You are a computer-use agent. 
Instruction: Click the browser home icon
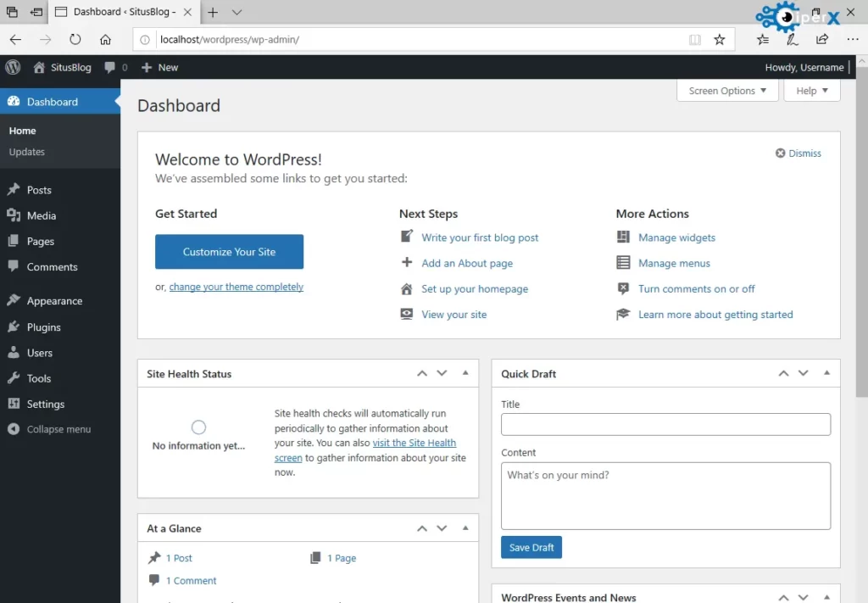(x=105, y=39)
